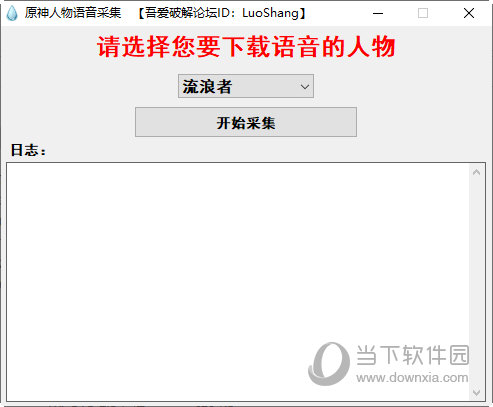Close the 原神人物语音采集 window
This screenshot has height=407, width=493.
coord(469,13)
